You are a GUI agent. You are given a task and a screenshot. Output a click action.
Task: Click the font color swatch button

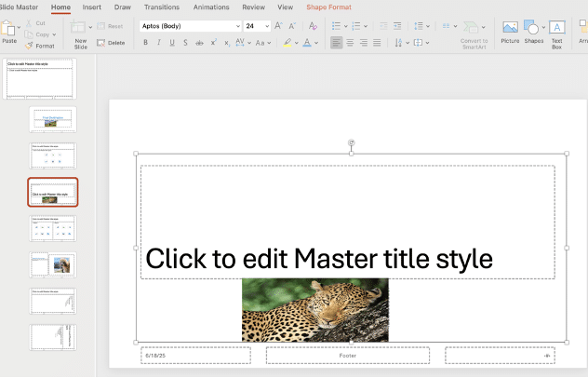308,43
